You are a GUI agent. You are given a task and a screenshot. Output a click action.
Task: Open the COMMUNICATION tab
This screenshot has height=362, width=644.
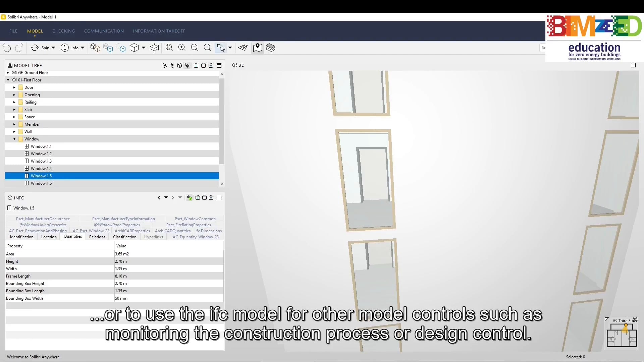click(104, 31)
